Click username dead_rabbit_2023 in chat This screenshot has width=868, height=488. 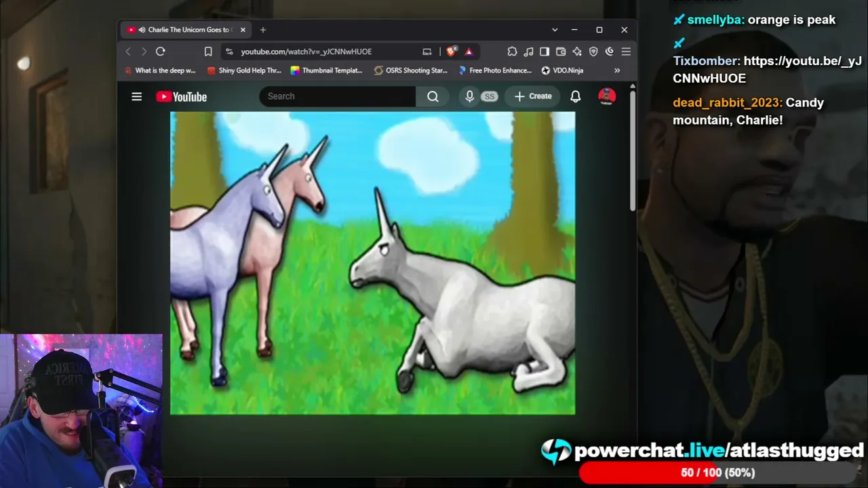pyautogui.click(x=728, y=103)
